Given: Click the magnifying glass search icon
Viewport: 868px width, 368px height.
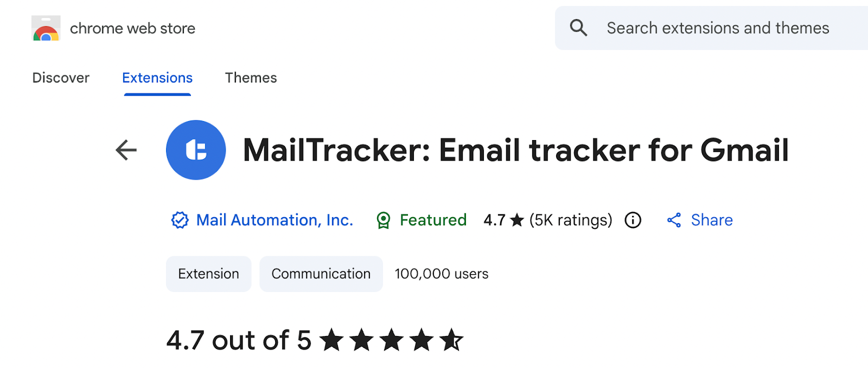Looking at the screenshot, I should (x=578, y=28).
